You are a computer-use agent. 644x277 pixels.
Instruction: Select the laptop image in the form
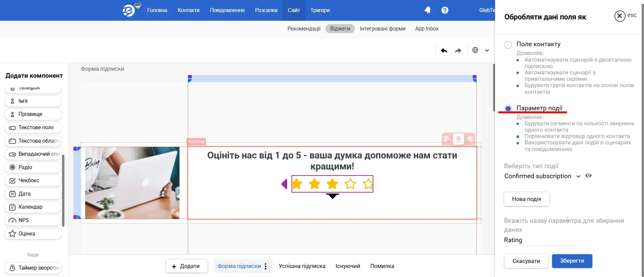tap(132, 183)
